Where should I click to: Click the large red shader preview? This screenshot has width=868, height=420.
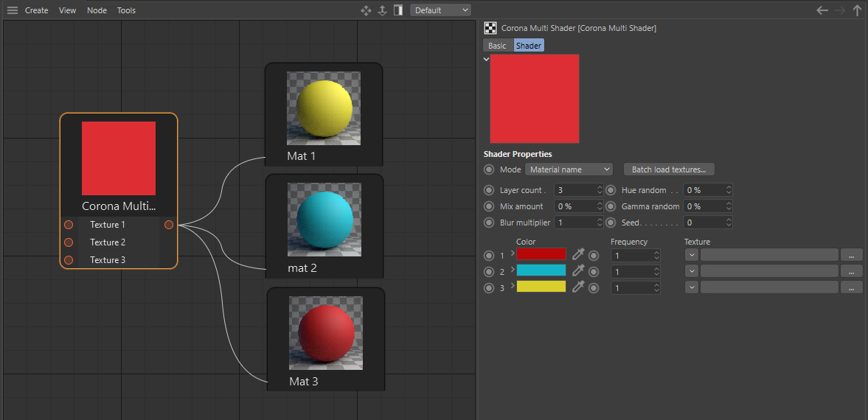pyautogui.click(x=535, y=99)
